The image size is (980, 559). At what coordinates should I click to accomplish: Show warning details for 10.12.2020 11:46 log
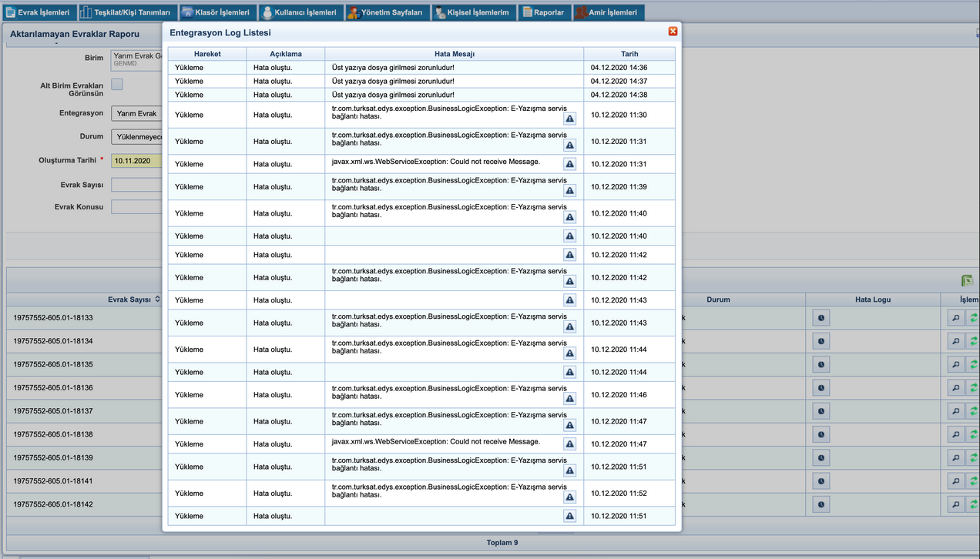tap(570, 399)
